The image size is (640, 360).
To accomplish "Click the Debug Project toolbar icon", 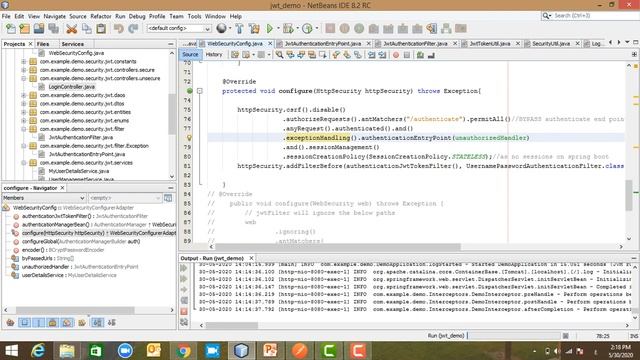I will (x=288, y=29).
